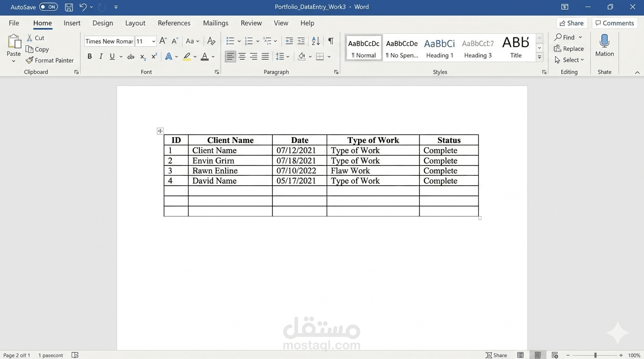The image size is (644, 359).
Task: Apply italic formatting
Action: point(101,56)
